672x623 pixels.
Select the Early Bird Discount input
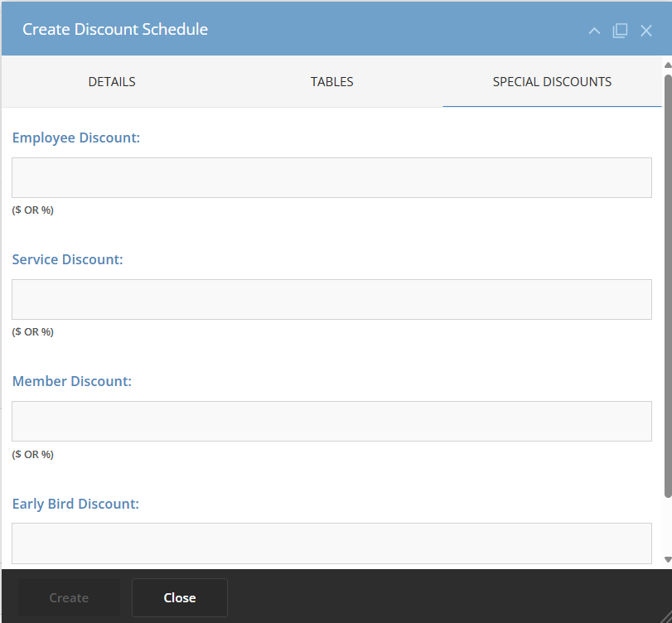[331, 543]
